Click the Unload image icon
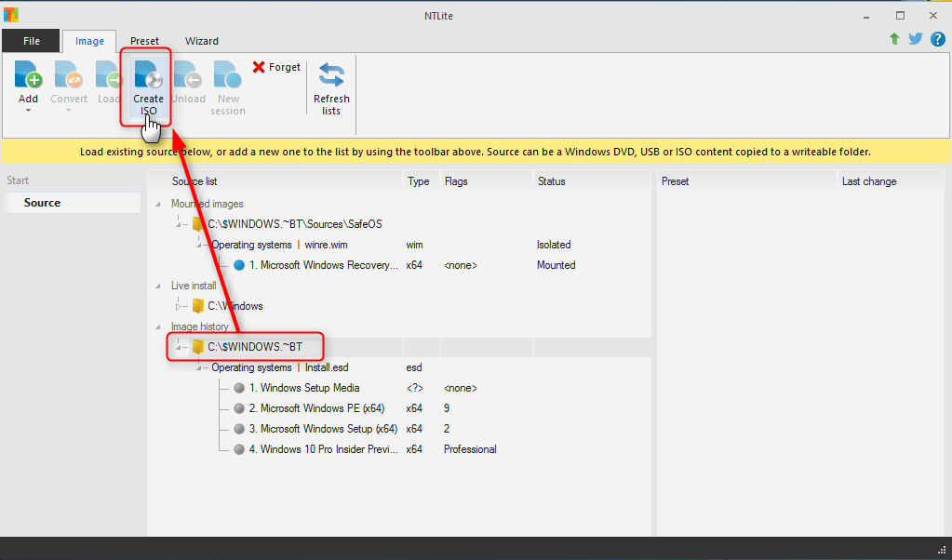 pos(188,74)
